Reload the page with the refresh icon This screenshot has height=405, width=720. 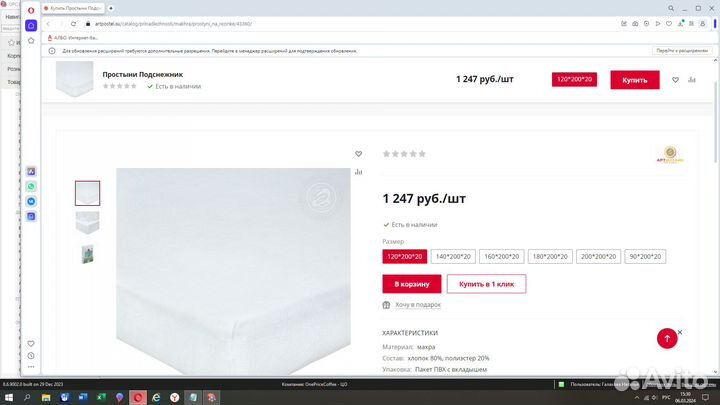click(73, 24)
